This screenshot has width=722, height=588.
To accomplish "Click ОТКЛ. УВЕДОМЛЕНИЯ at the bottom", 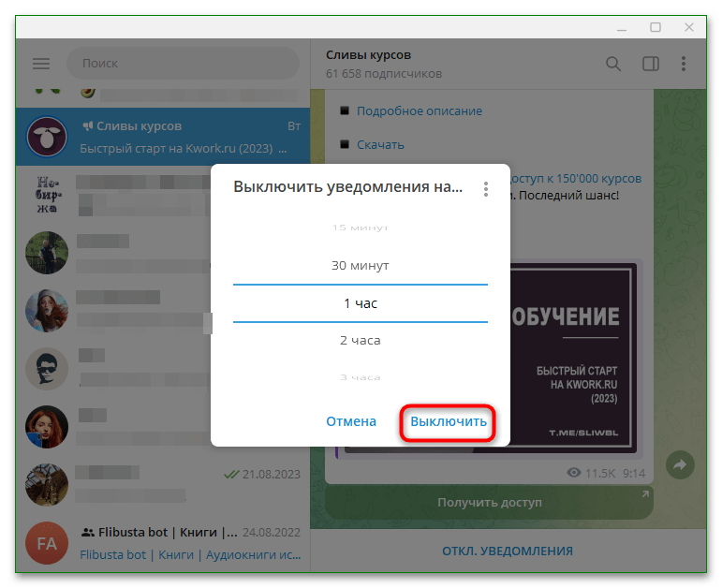I will pos(508,551).
